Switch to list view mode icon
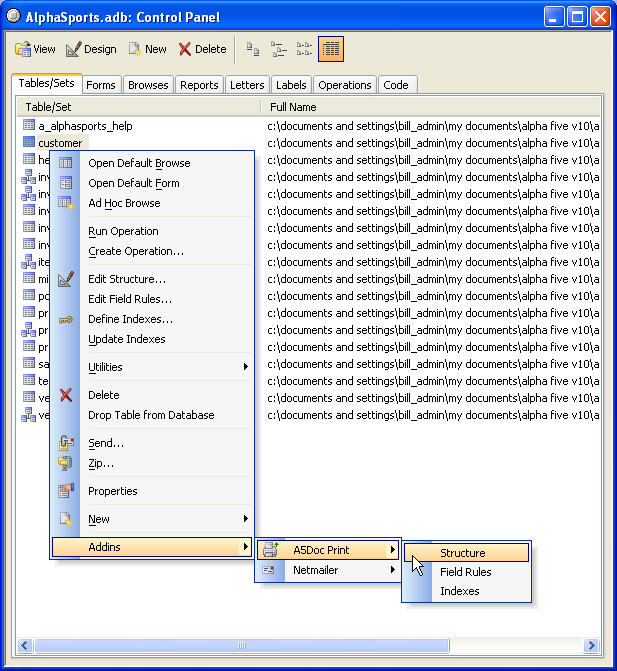The height and width of the screenshot is (671, 617). pos(304,49)
